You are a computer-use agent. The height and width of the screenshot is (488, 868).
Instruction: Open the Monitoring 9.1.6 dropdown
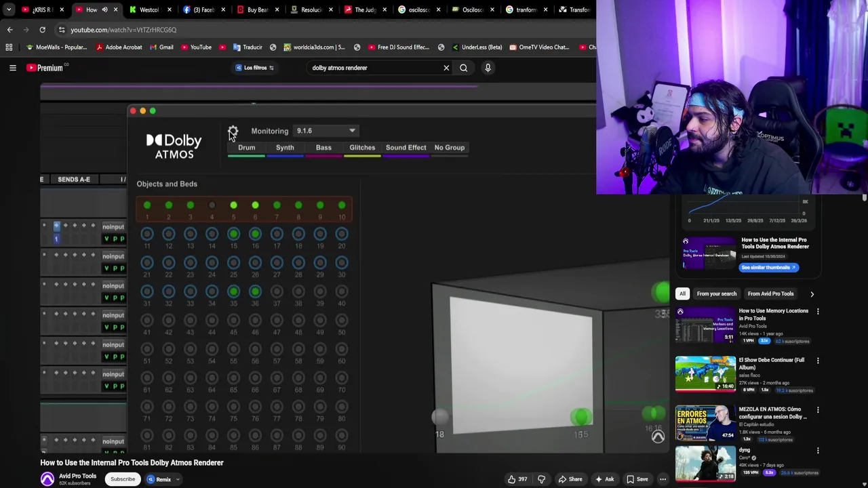pos(325,131)
